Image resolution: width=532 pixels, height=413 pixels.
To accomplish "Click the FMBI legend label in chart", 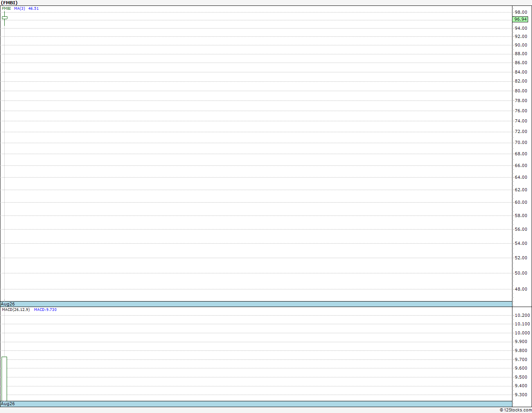I will pos(6,8).
